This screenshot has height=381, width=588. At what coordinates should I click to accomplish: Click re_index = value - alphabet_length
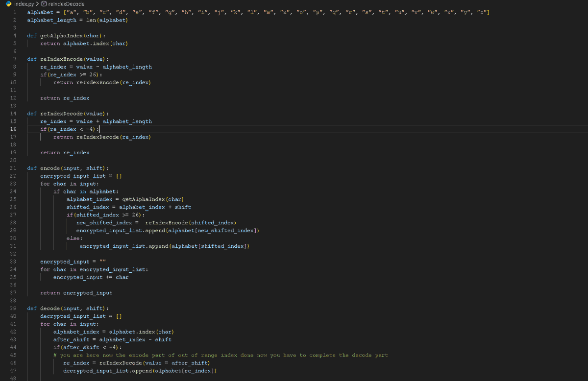click(96, 67)
